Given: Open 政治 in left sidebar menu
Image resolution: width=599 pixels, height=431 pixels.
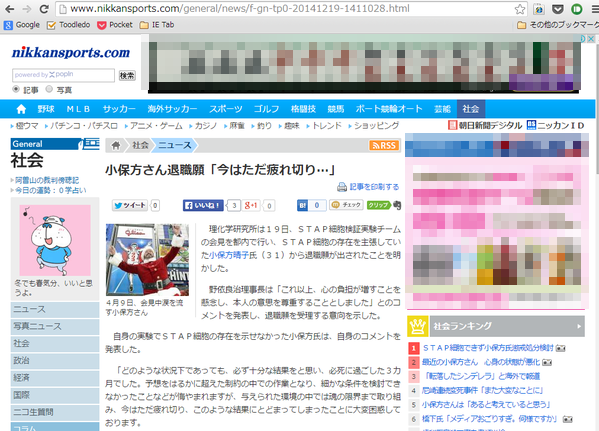Looking at the screenshot, I should point(55,361).
